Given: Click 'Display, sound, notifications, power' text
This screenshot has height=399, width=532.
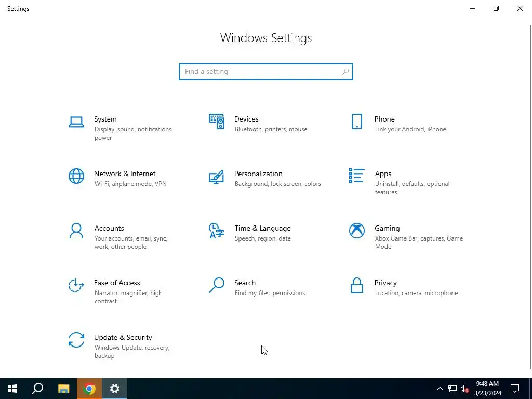Looking at the screenshot, I should 134,134.
